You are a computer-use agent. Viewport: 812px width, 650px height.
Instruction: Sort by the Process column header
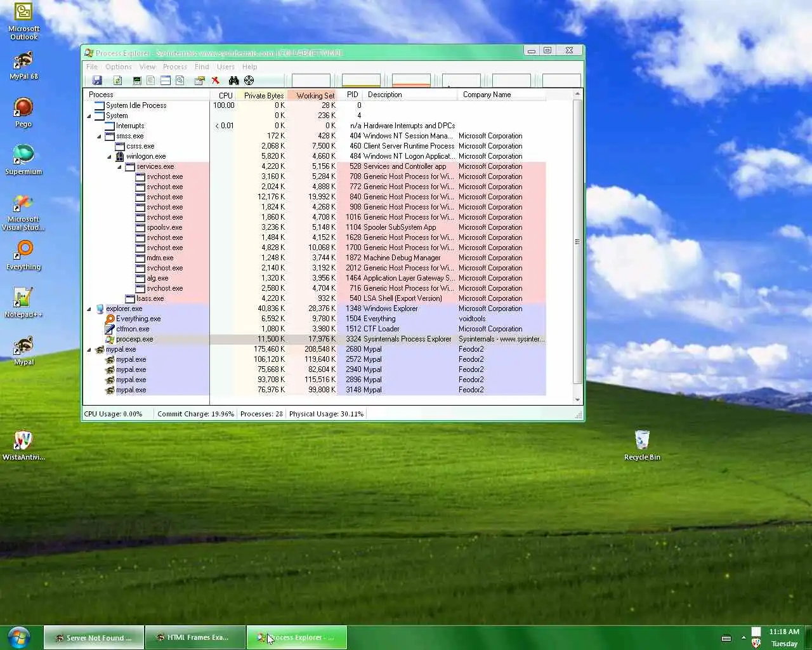(x=147, y=95)
